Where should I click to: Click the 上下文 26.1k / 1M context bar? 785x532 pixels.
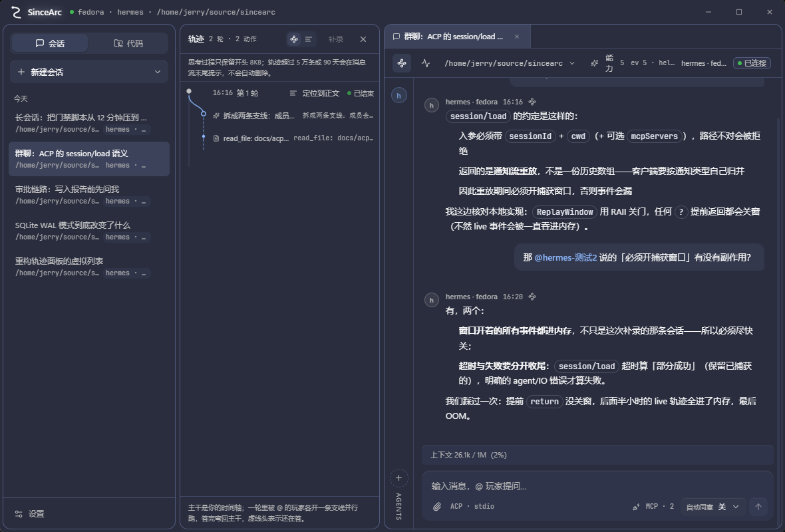598,455
